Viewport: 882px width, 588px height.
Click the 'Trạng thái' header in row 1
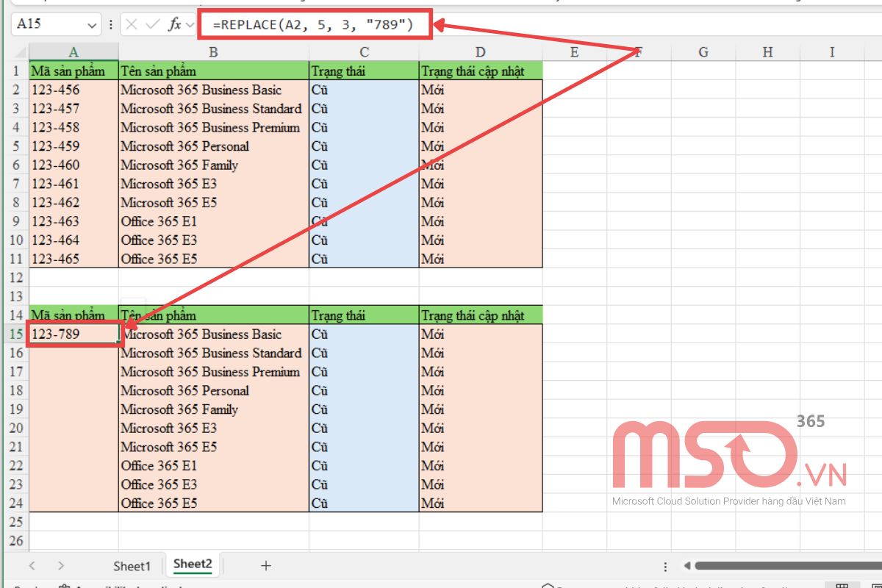pos(364,71)
